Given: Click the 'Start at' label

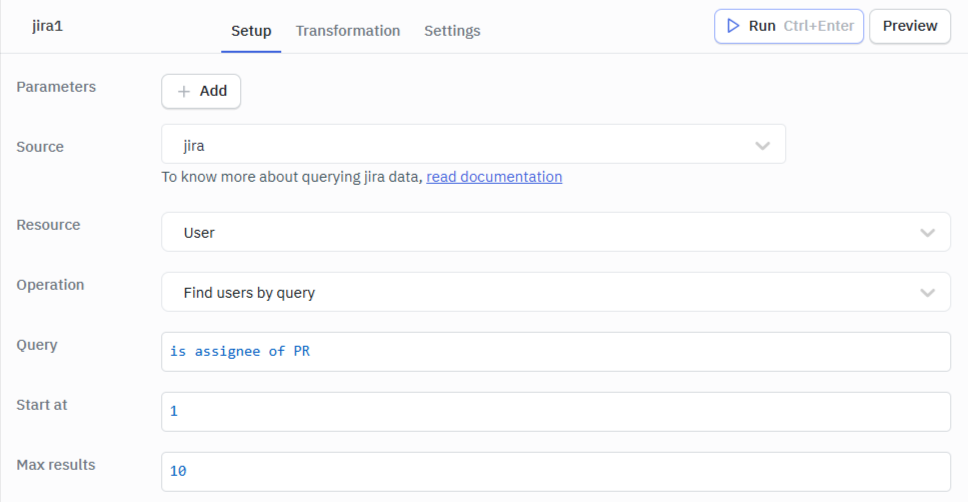Looking at the screenshot, I should pos(42,405).
